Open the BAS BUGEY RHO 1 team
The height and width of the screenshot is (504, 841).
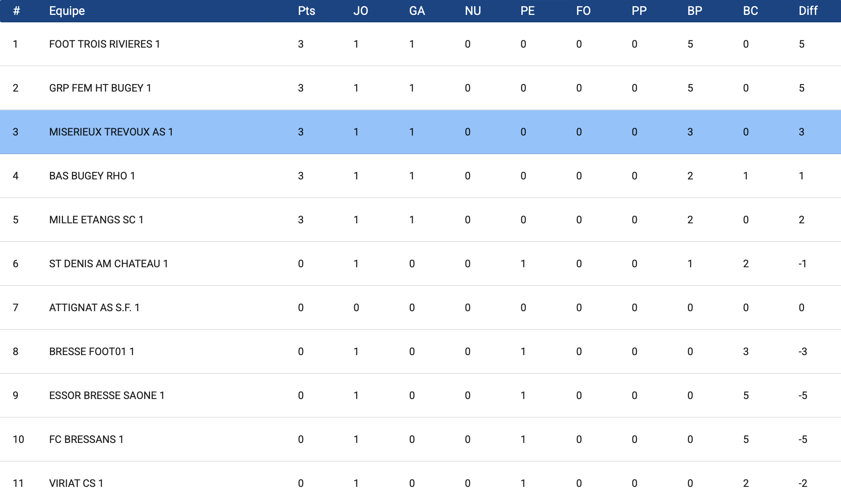coord(92,176)
